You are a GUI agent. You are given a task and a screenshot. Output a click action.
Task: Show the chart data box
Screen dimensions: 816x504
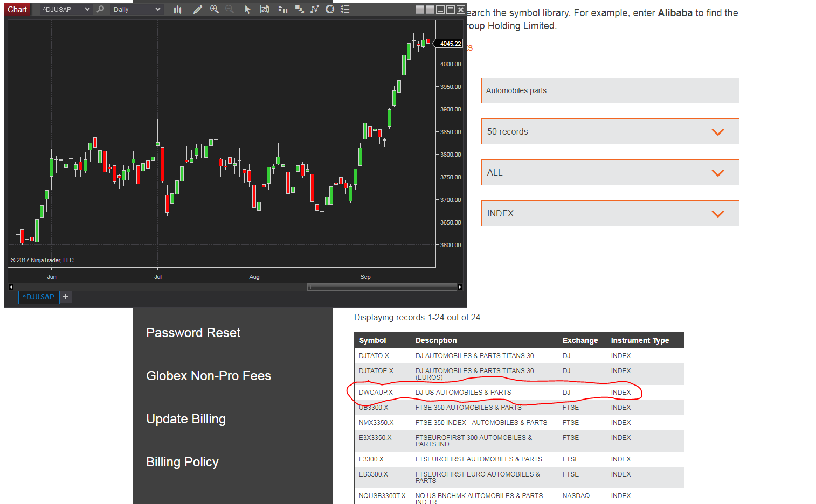(x=265, y=9)
